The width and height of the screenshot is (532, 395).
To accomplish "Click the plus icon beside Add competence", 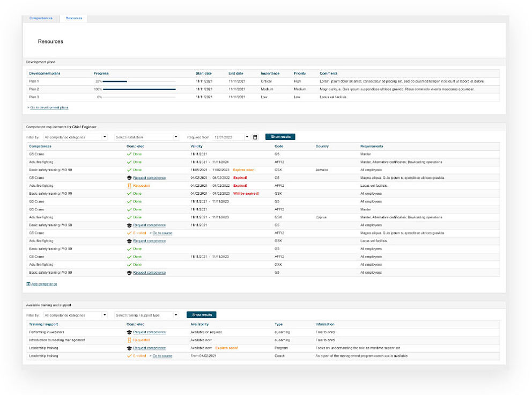I will (28, 284).
